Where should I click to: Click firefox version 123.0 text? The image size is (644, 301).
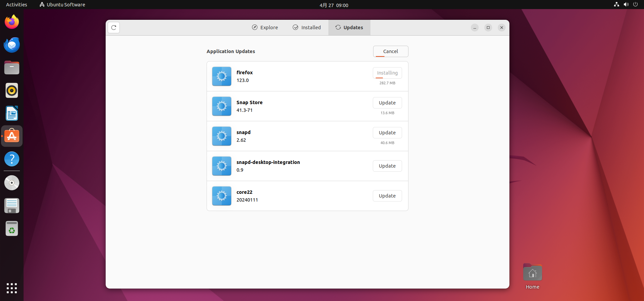click(243, 80)
